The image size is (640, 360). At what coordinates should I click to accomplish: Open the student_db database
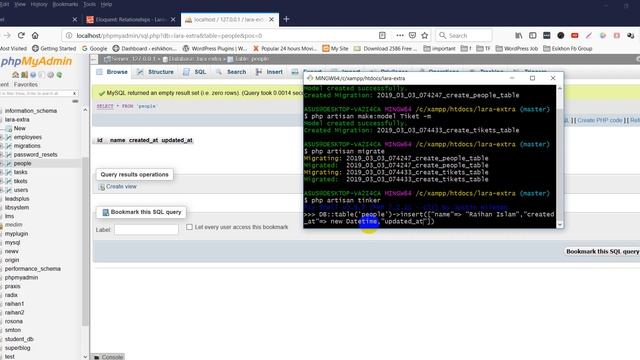(x=19, y=339)
